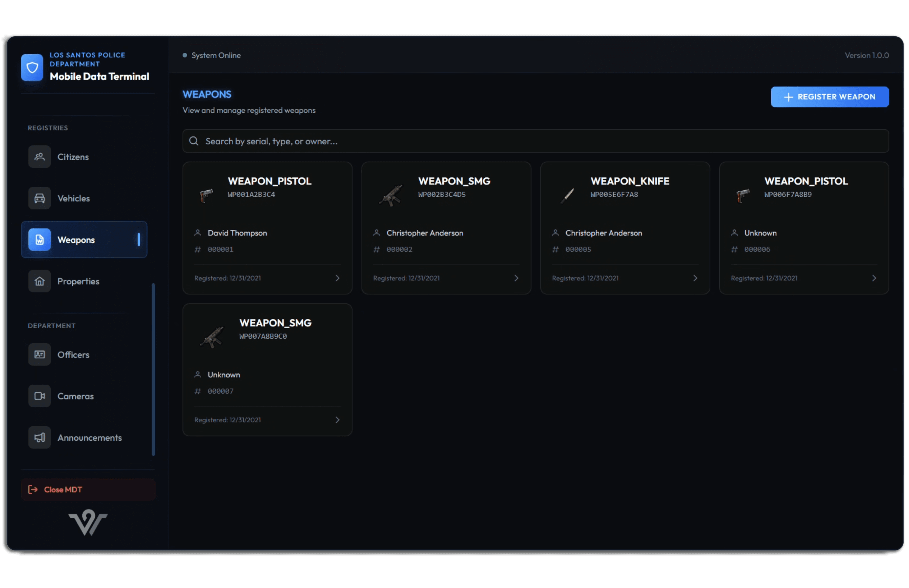The width and height of the screenshot is (909, 588).
Task: Click Christopher Anderson on the knife card
Action: click(x=604, y=233)
